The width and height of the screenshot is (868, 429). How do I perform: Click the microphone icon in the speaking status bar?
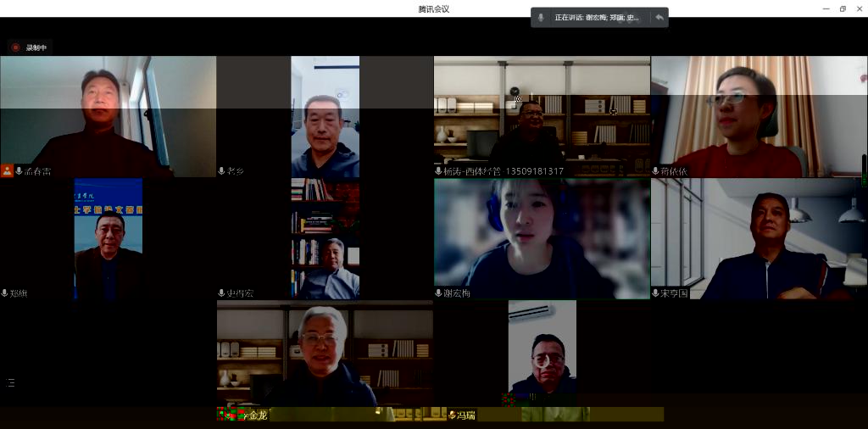[x=542, y=17]
